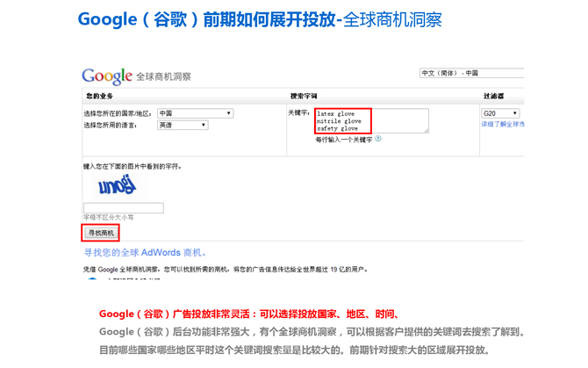
Task: Click the 寻找商机 button
Action: click(x=101, y=233)
